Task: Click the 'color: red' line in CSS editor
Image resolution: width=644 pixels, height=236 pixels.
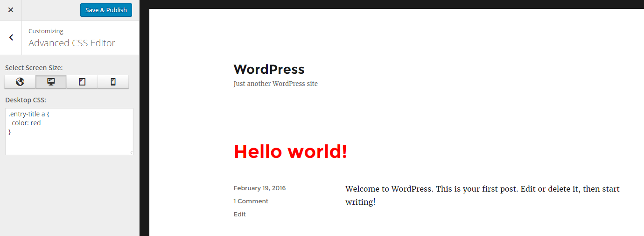Action: [x=26, y=123]
